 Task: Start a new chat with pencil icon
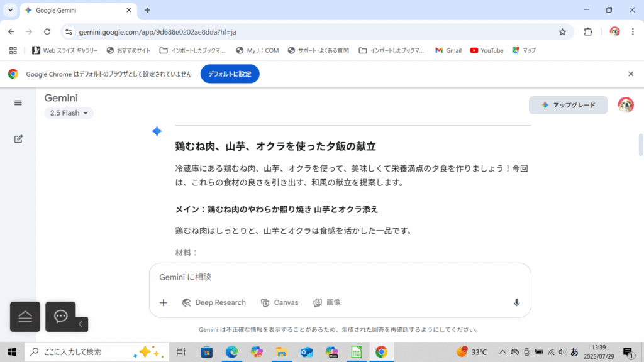[x=18, y=139]
